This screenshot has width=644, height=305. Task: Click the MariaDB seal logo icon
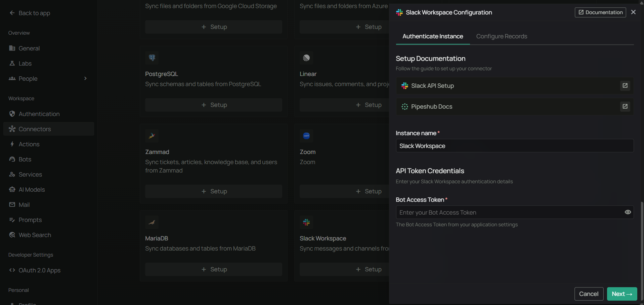pos(152,222)
